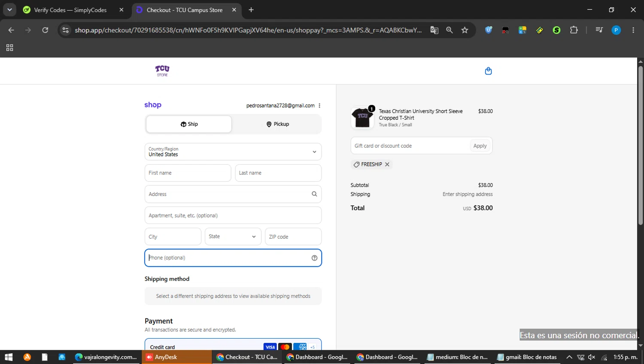Screen dimensions: 644x364
Task: Click the Gift card or discount code field
Action: coord(410,146)
